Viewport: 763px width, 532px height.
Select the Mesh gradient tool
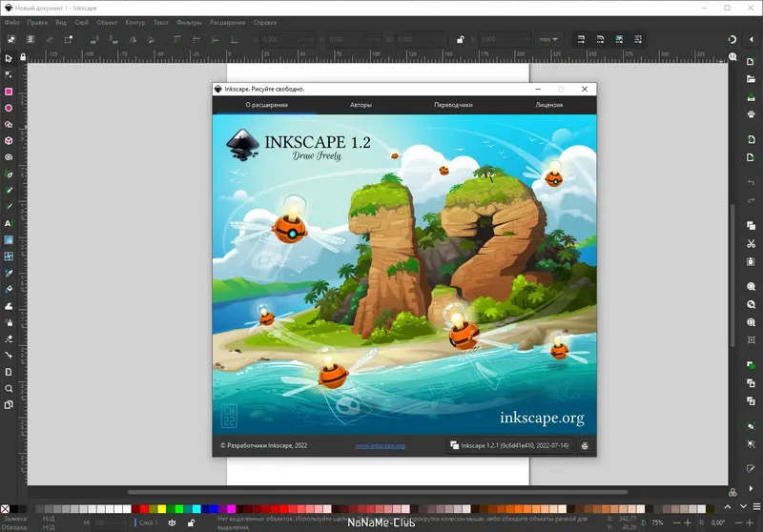[9, 256]
